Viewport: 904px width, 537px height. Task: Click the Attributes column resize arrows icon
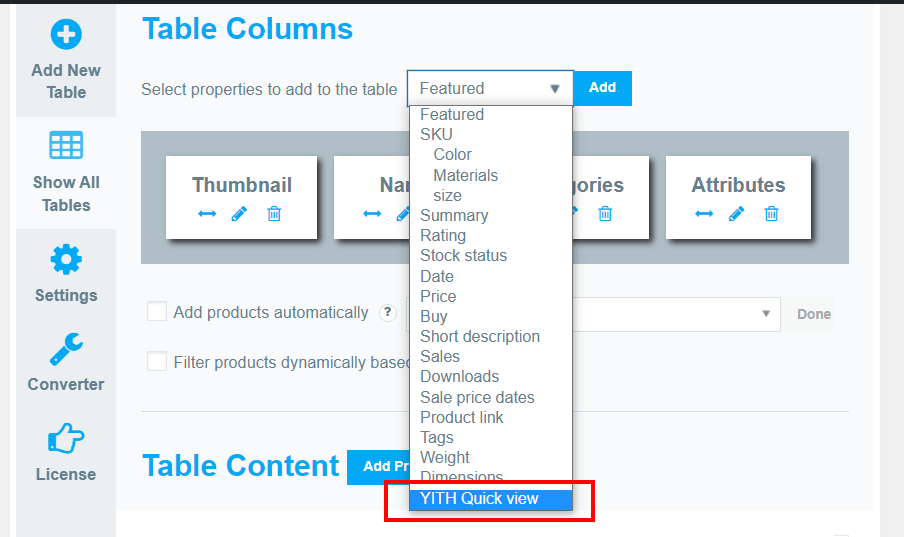[704, 214]
